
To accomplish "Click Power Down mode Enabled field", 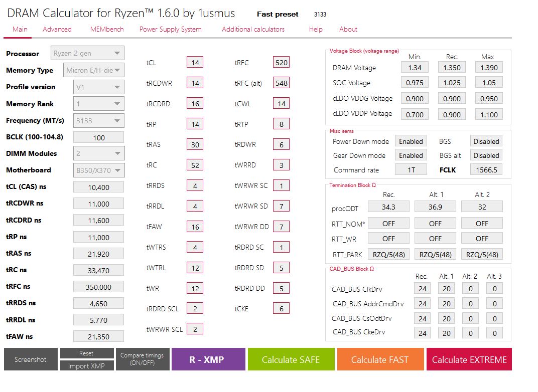I will pos(411,141).
